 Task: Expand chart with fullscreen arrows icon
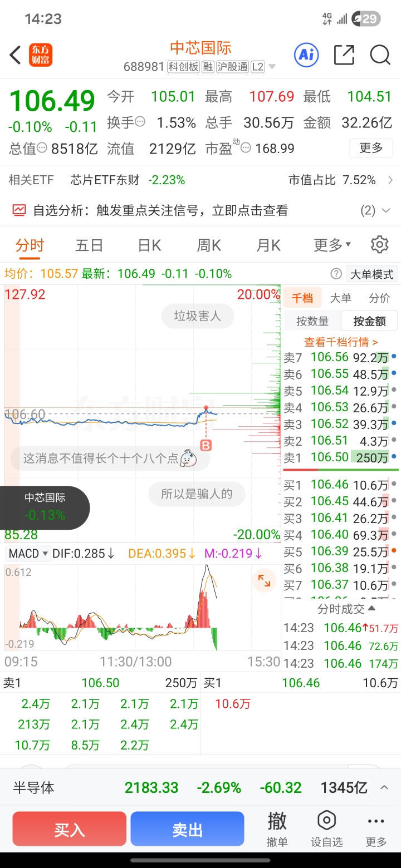[x=265, y=581]
